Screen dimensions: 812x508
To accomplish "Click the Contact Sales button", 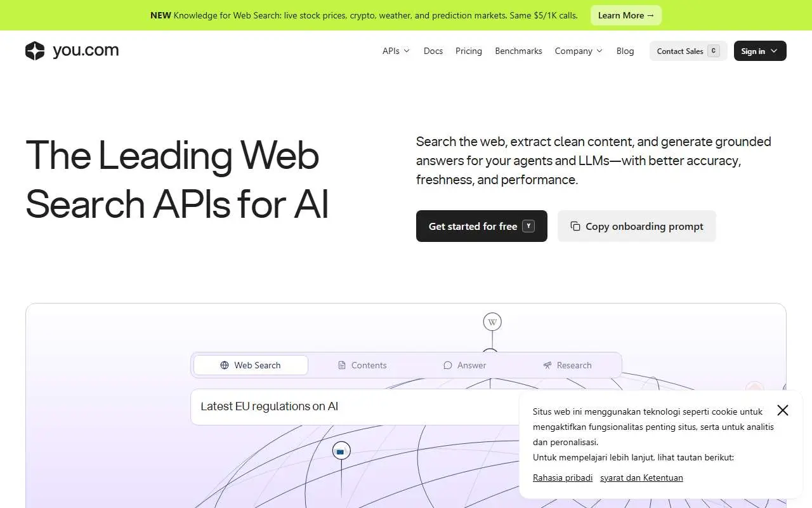I will coord(688,51).
